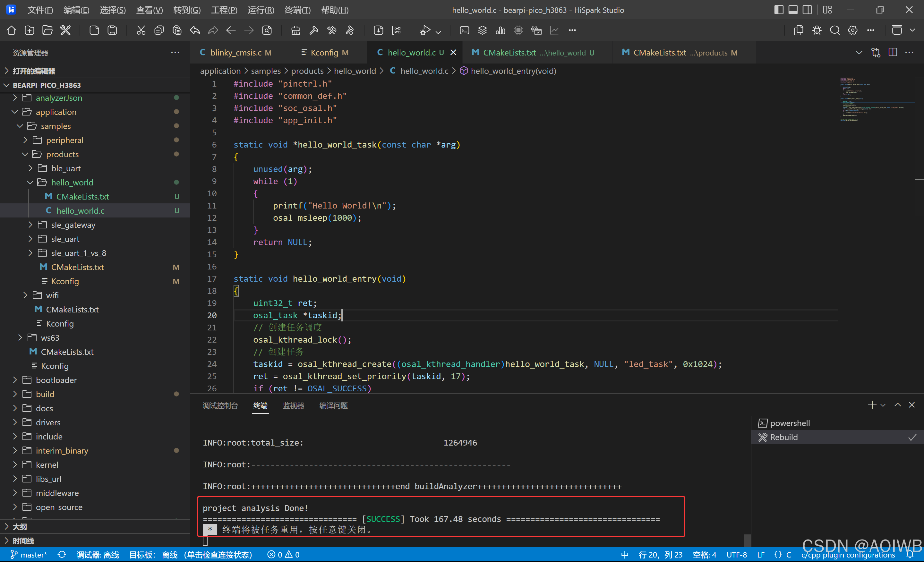Click the chip icon in toolbar
Viewport: 924px width, 562px height.
518,30
